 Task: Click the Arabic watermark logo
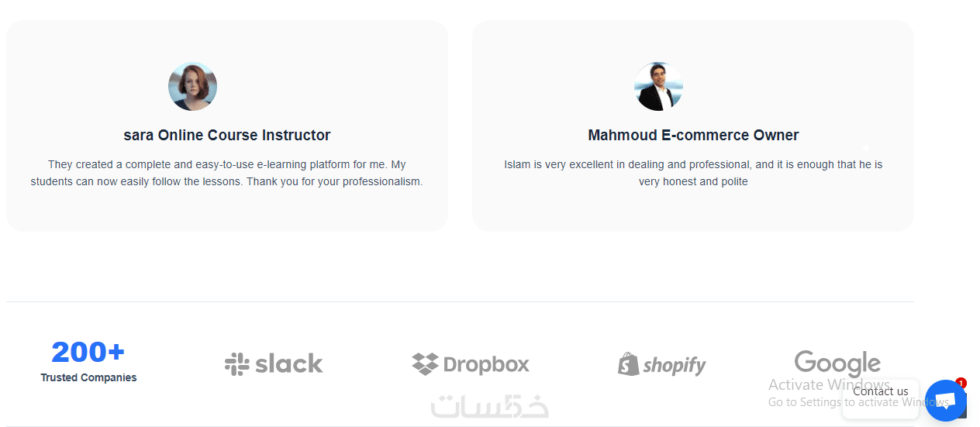coord(490,408)
